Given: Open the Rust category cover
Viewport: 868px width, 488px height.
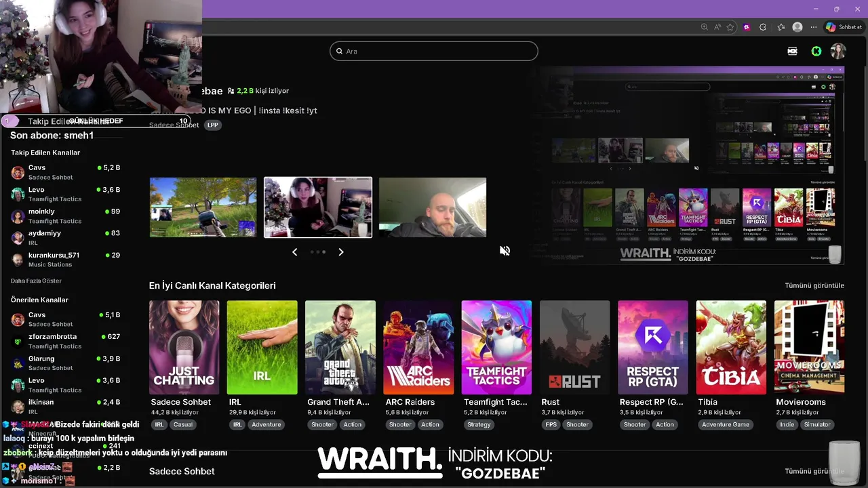Looking at the screenshot, I should [x=575, y=347].
